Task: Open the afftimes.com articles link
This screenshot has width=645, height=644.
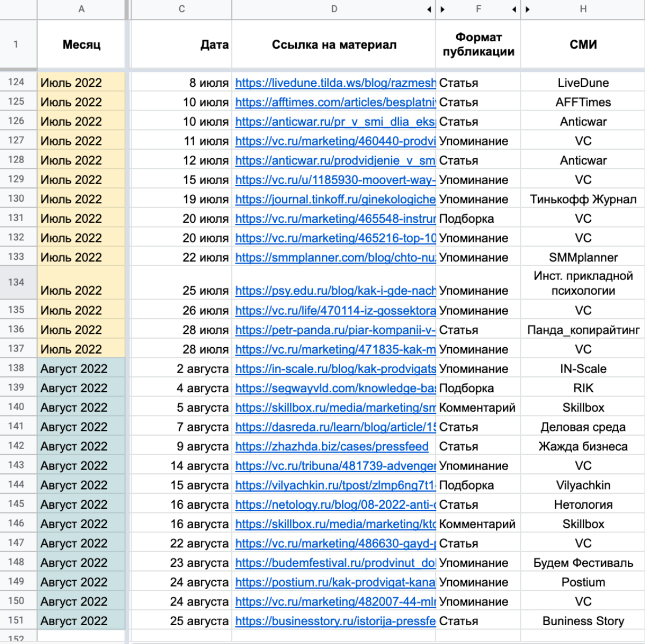Action: click(335, 103)
